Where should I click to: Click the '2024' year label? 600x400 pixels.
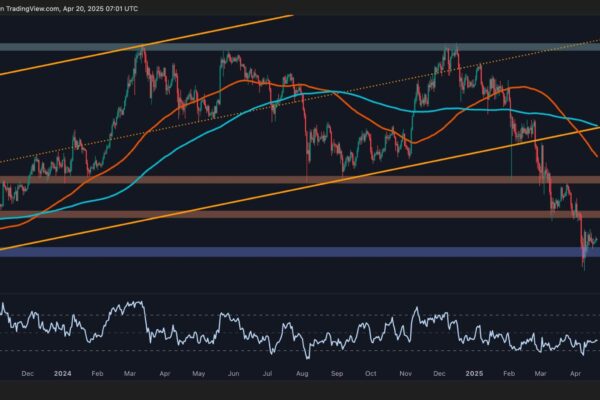(x=62, y=374)
